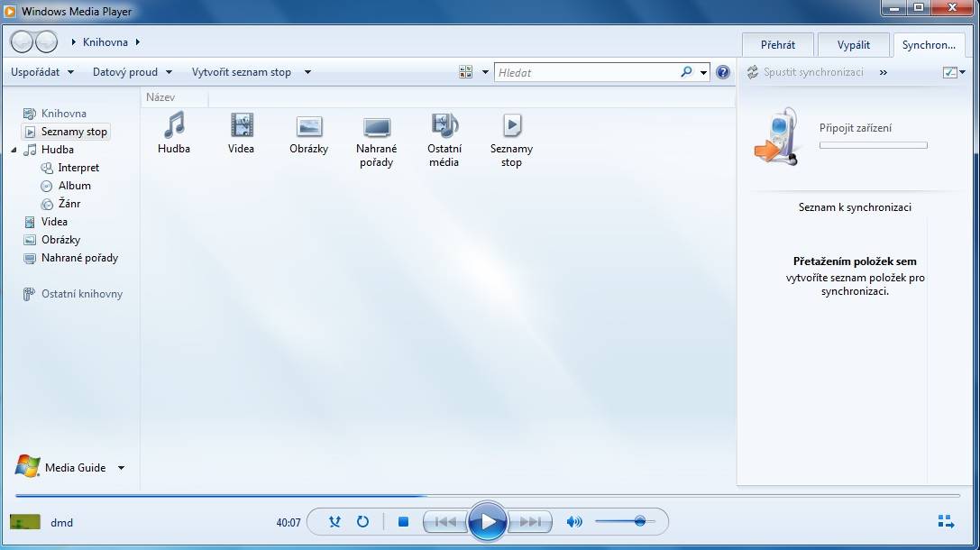Collapse the Hudba tree node
This screenshot has height=550, width=980.
[14, 150]
